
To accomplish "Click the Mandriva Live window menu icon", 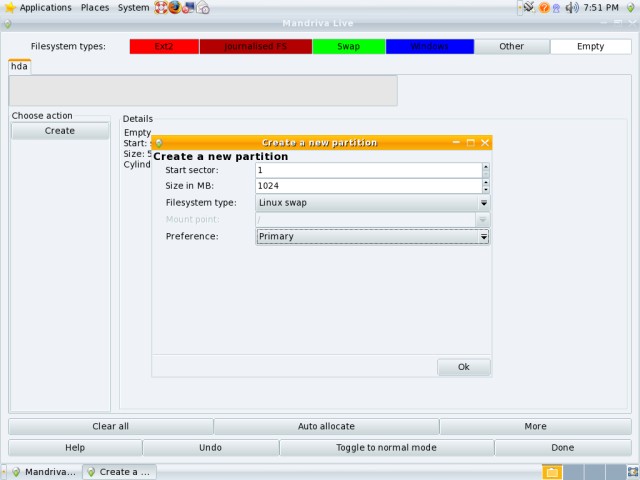I will click(x=7, y=24).
